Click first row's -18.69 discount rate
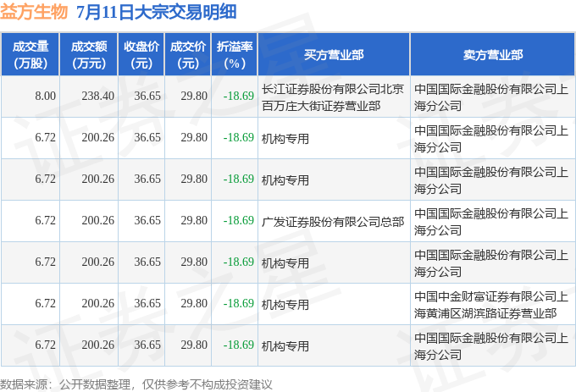Image resolution: width=576 pixels, height=392 pixels. (238, 97)
